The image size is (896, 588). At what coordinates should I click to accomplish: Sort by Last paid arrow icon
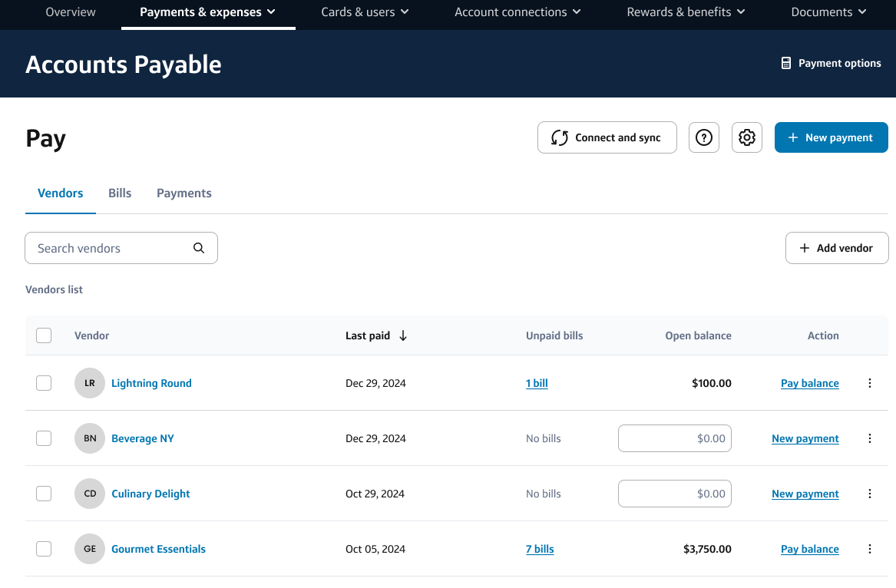(403, 335)
